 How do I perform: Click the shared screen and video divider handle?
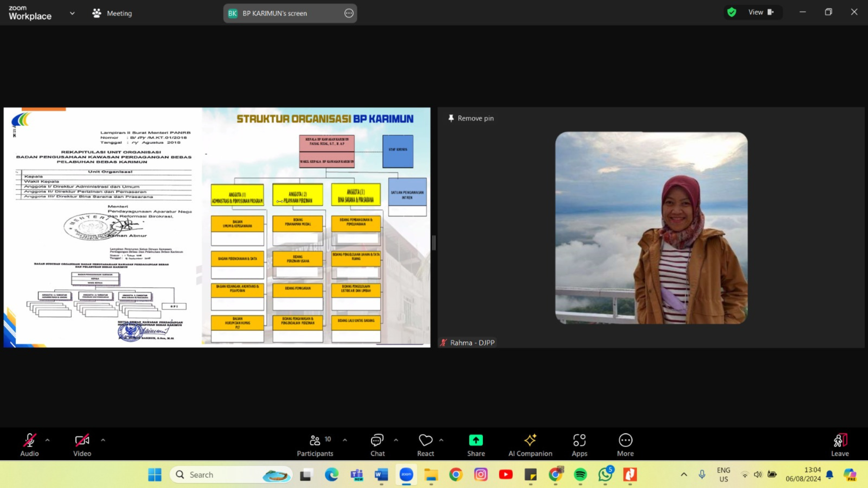click(434, 243)
